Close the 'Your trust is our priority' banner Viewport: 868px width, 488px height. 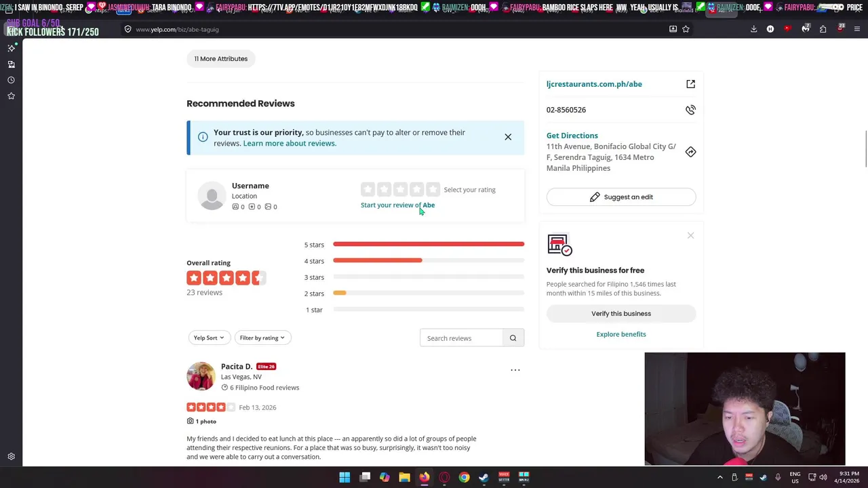(508, 137)
